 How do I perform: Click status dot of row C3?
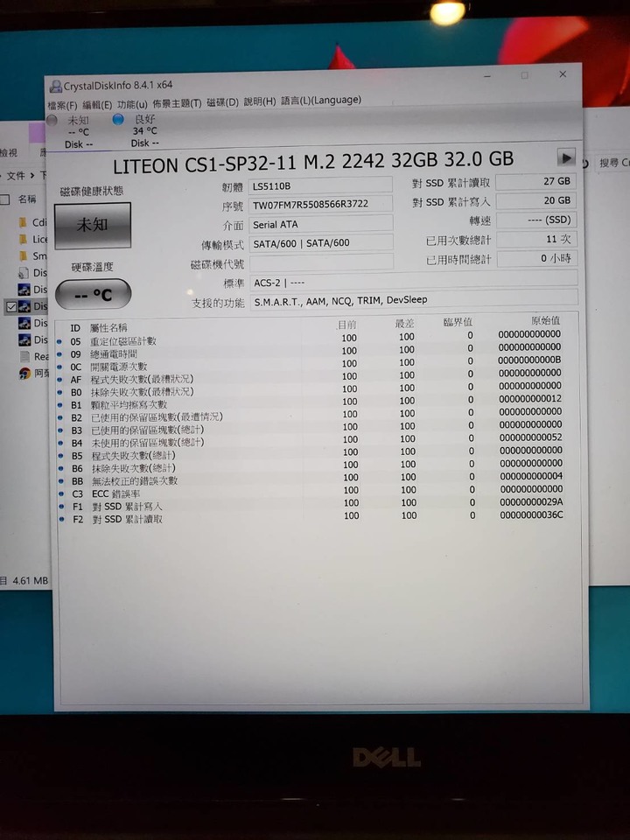tap(61, 494)
